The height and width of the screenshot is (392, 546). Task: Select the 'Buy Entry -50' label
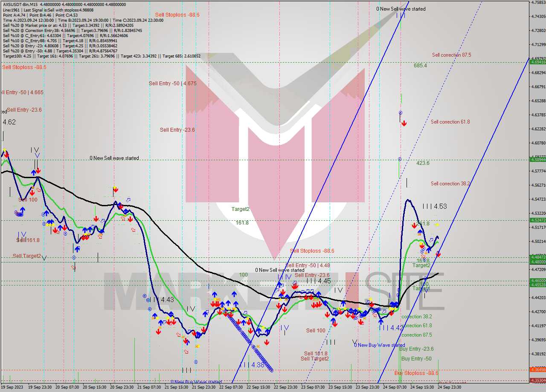[x=416, y=359]
